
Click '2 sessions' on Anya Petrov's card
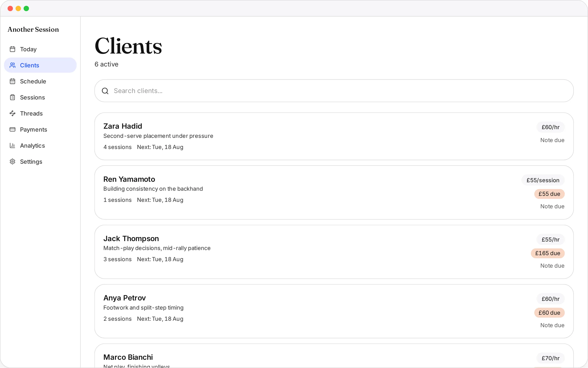[x=117, y=319]
